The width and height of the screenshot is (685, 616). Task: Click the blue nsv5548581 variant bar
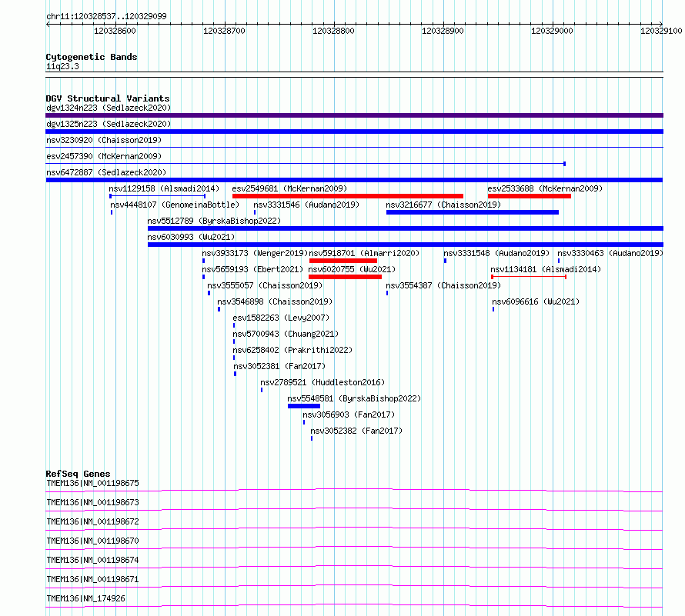click(x=304, y=406)
